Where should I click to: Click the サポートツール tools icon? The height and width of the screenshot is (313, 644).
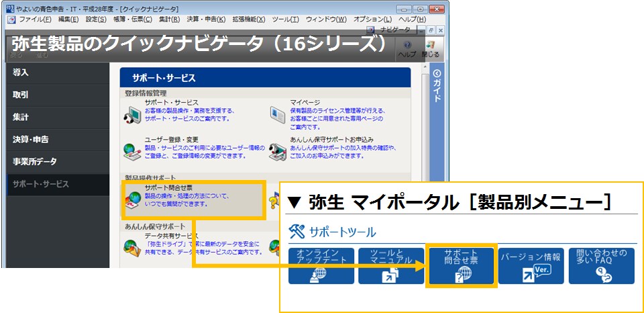[x=297, y=232]
